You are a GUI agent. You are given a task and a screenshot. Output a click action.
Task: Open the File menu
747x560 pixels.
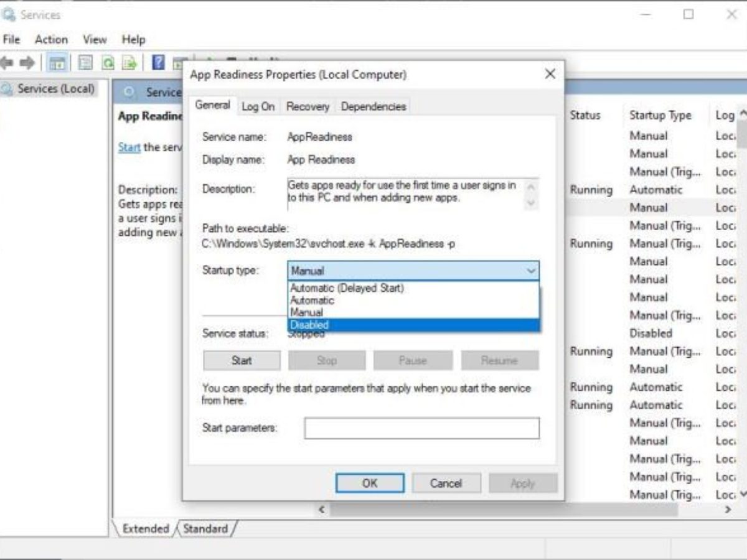[11, 39]
